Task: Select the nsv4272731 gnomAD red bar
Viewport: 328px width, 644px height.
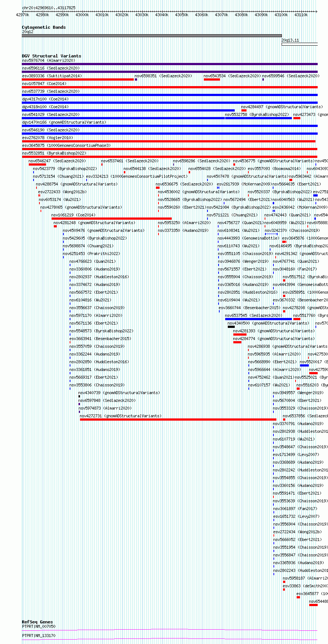Action: pos(178,420)
